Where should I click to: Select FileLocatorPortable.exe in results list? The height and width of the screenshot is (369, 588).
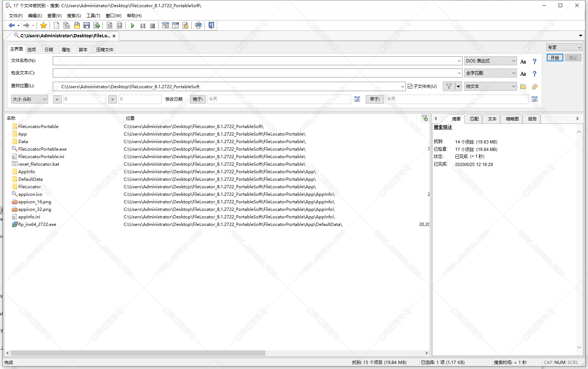[x=42, y=149]
